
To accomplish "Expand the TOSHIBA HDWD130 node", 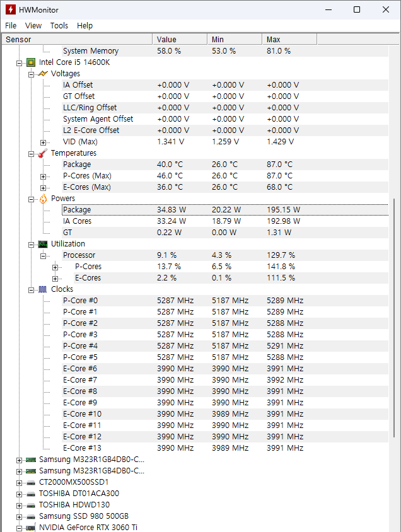I will click(20, 506).
